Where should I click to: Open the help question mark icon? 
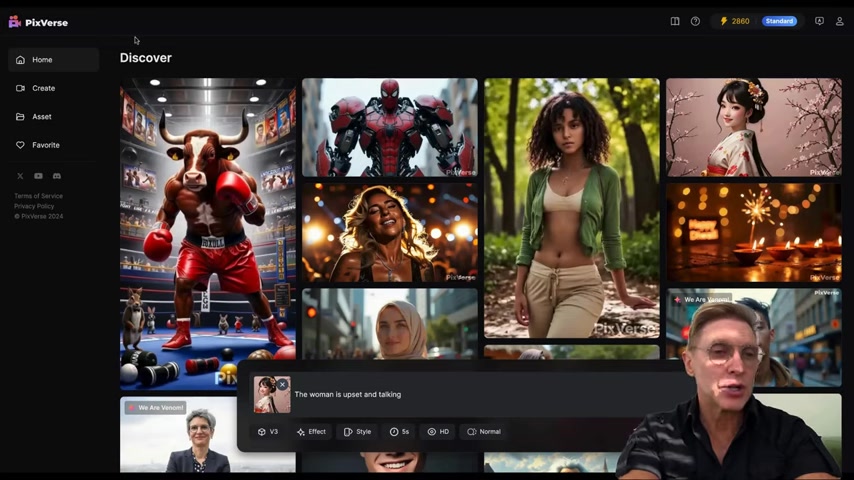click(x=696, y=21)
